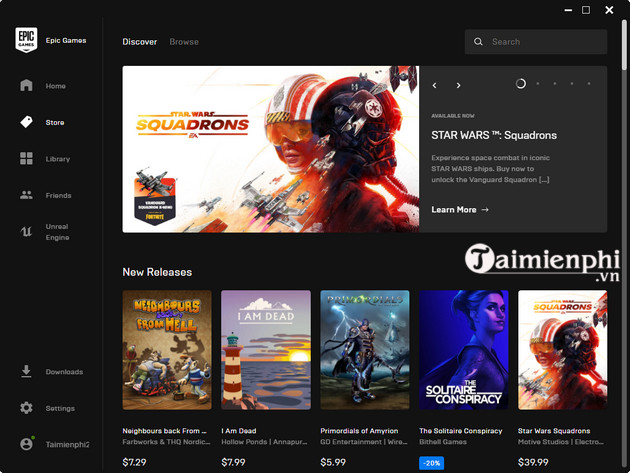The image size is (630, 473).
Task: Open Squadrons cover thumbnail in New Releases
Action: pos(562,350)
